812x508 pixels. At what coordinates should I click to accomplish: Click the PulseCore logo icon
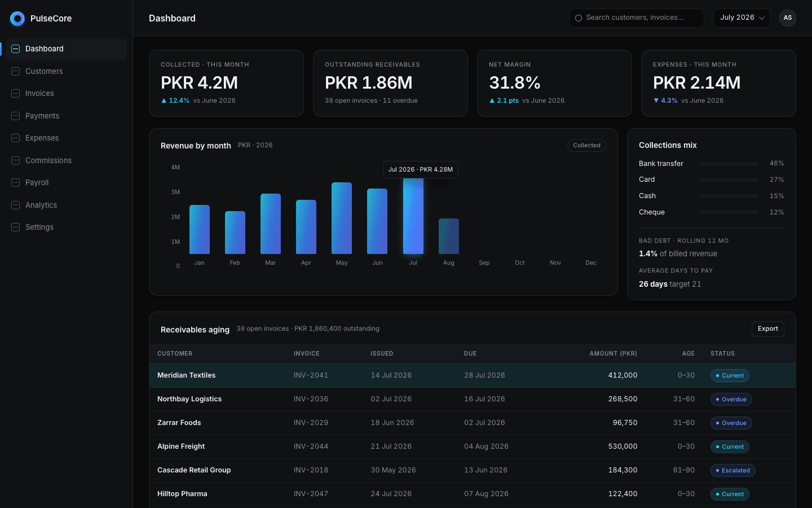click(x=17, y=19)
